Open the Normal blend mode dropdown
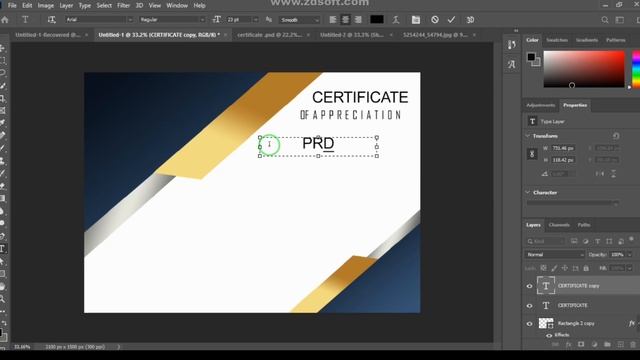This screenshot has height=360, width=640. point(555,254)
